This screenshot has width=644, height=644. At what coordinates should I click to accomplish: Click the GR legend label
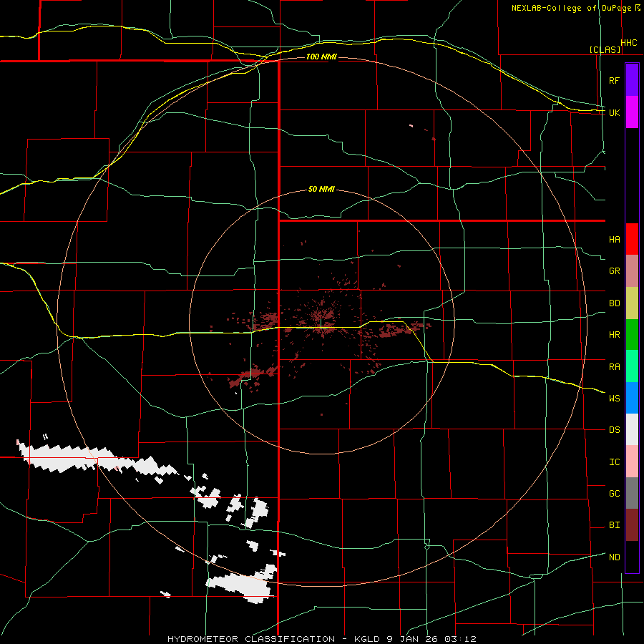(x=614, y=271)
